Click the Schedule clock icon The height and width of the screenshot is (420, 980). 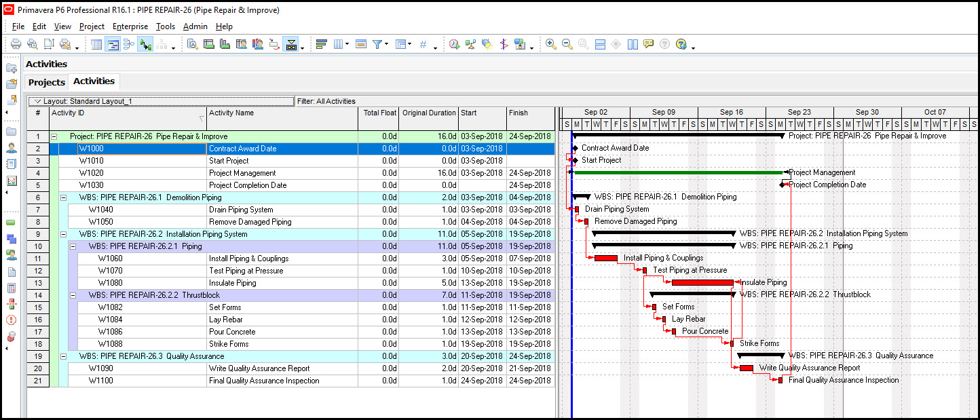[454, 44]
